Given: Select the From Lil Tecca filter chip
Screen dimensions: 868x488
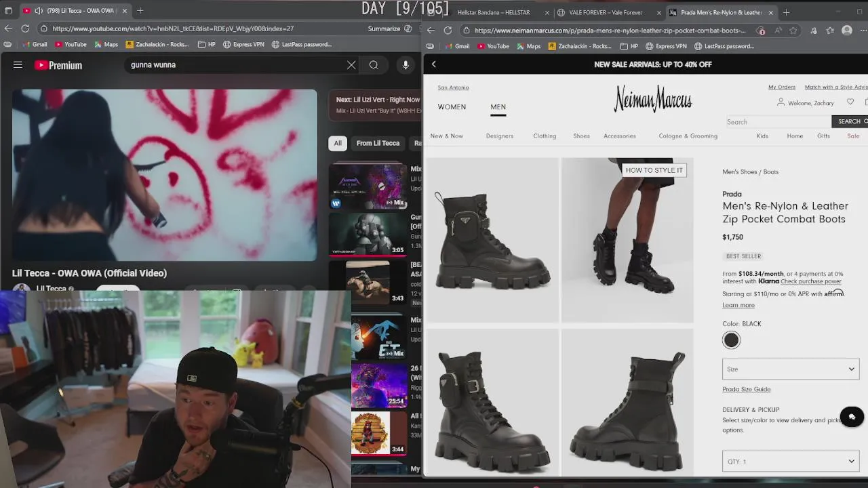Looking at the screenshot, I should (378, 143).
